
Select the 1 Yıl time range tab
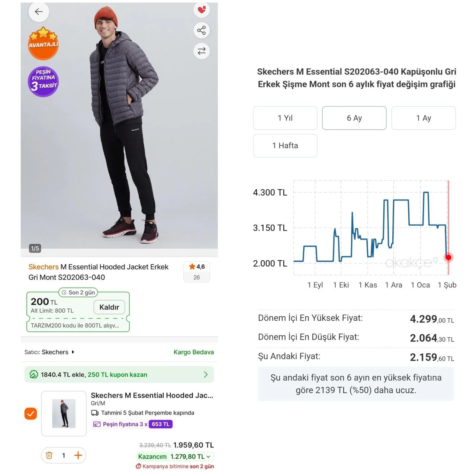[x=285, y=118]
